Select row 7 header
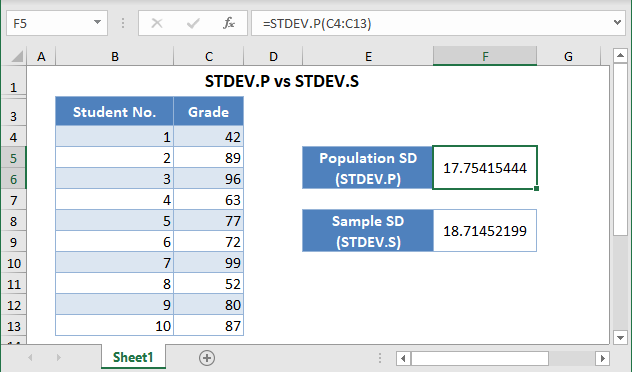632x372 pixels. point(14,200)
